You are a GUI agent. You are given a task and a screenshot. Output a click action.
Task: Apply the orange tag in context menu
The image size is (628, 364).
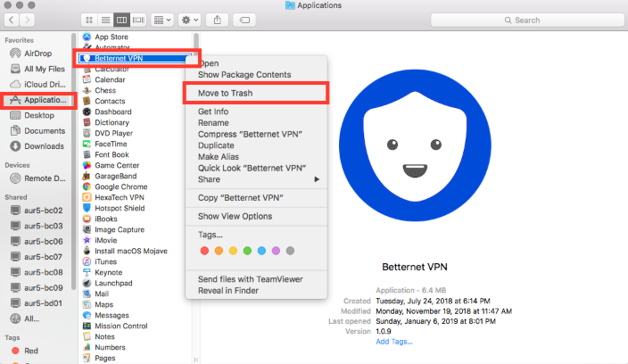pyautogui.click(x=219, y=251)
